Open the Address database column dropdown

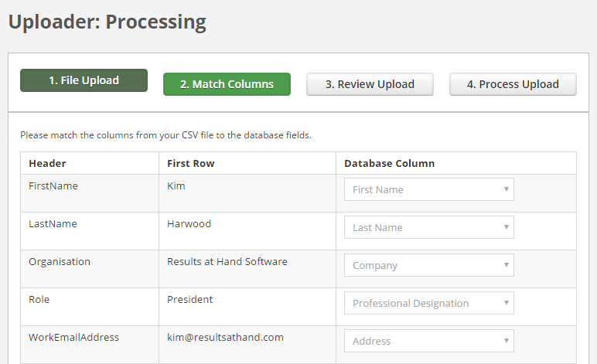click(x=428, y=341)
